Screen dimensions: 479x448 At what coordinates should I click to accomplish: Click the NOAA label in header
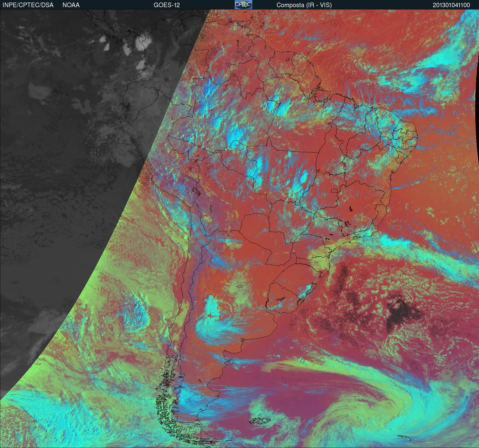(71, 5)
